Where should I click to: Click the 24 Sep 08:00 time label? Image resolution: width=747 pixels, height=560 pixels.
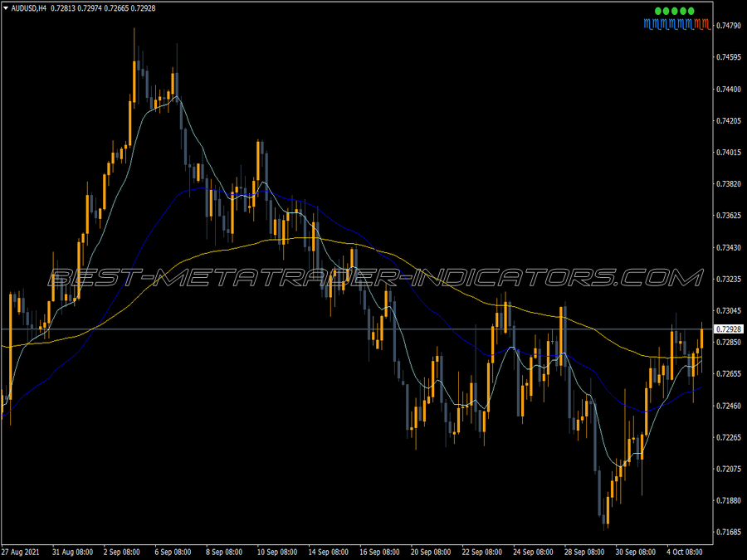(533, 552)
